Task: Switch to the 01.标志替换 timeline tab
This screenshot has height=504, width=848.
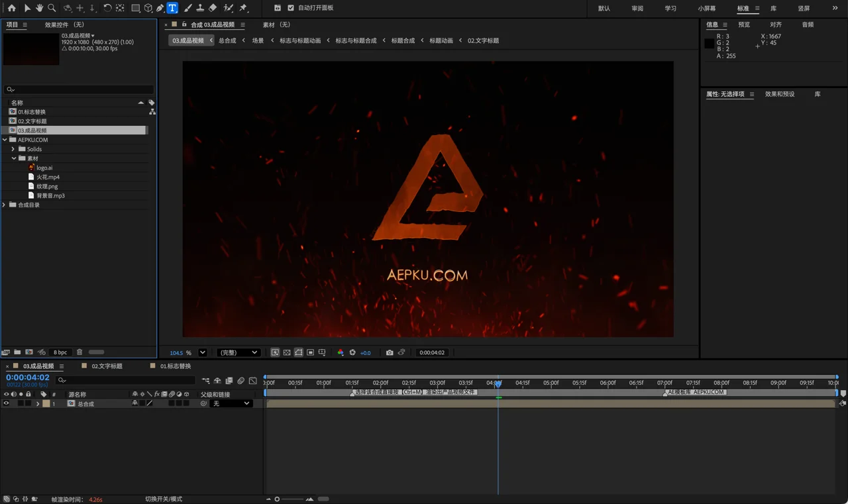Action: [176, 366]
